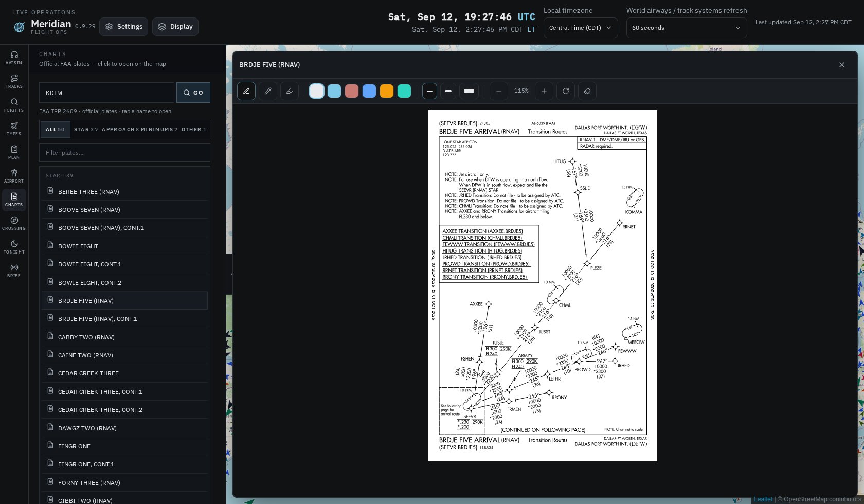Clear annotations with eraser icon

point(587,91)
